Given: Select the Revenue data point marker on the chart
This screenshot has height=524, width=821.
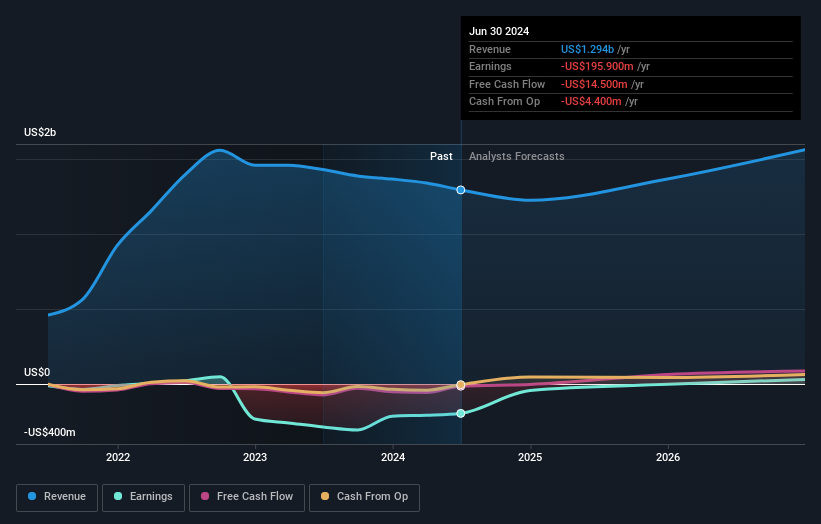Looking at the screenshot, I should pos(461,190).
